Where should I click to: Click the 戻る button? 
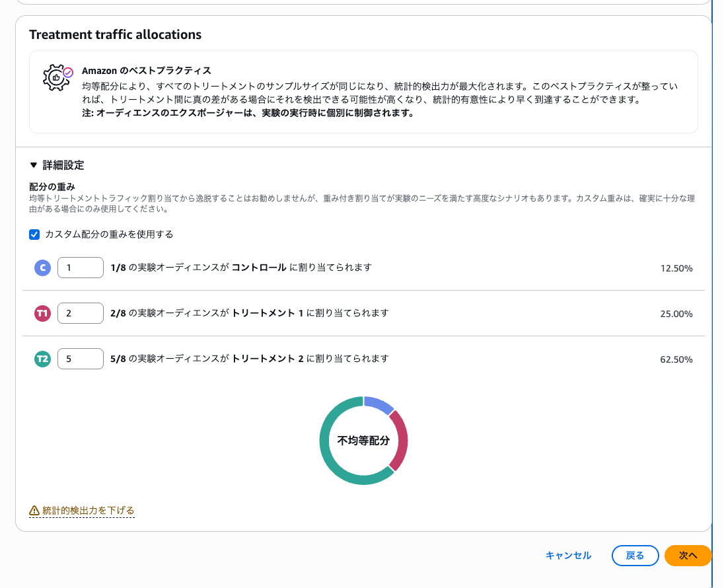click(635, 556)
